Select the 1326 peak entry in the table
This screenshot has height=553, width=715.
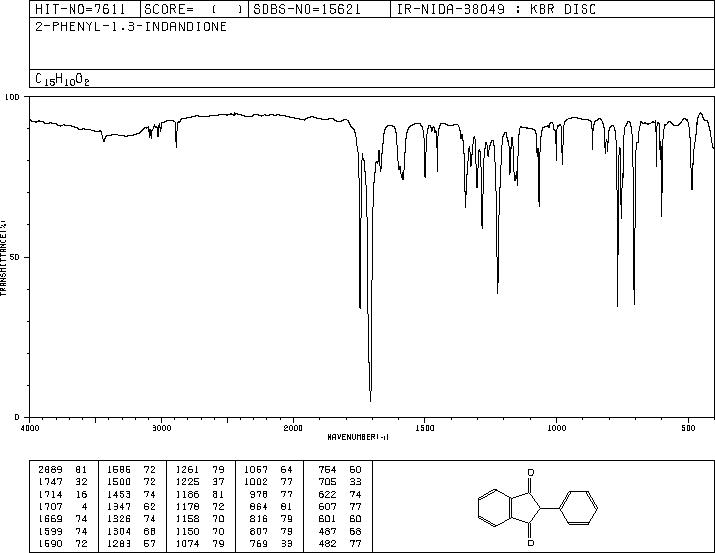(x=131, y=519)
